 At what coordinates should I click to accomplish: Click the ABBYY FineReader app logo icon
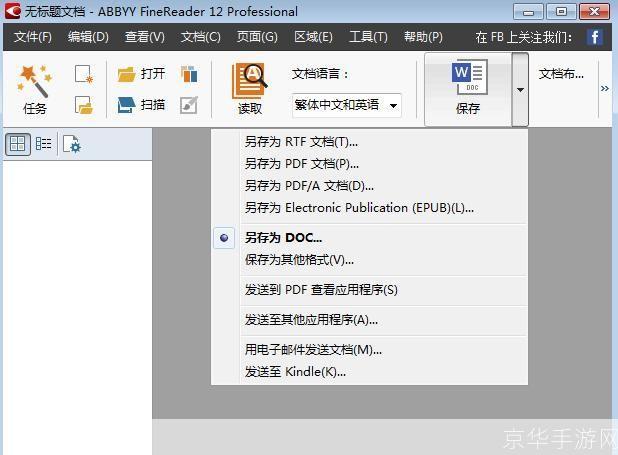[x=13, y=11]
